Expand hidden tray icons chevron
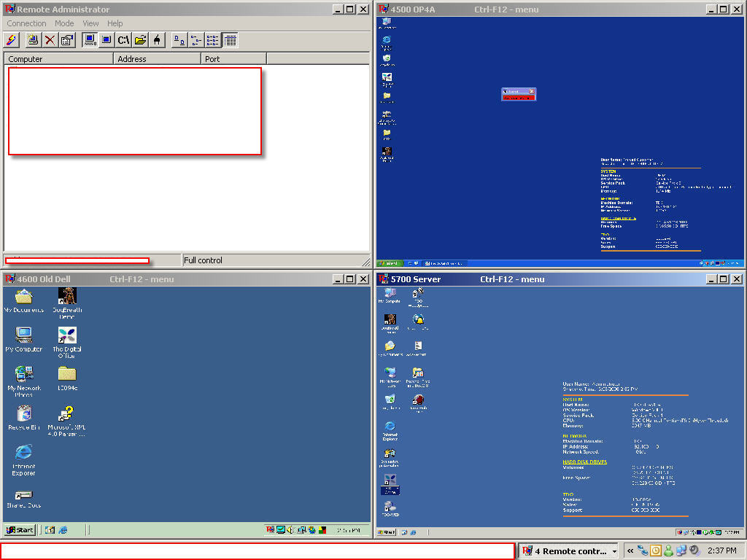The image size is (747, 560). pos(630,551)
